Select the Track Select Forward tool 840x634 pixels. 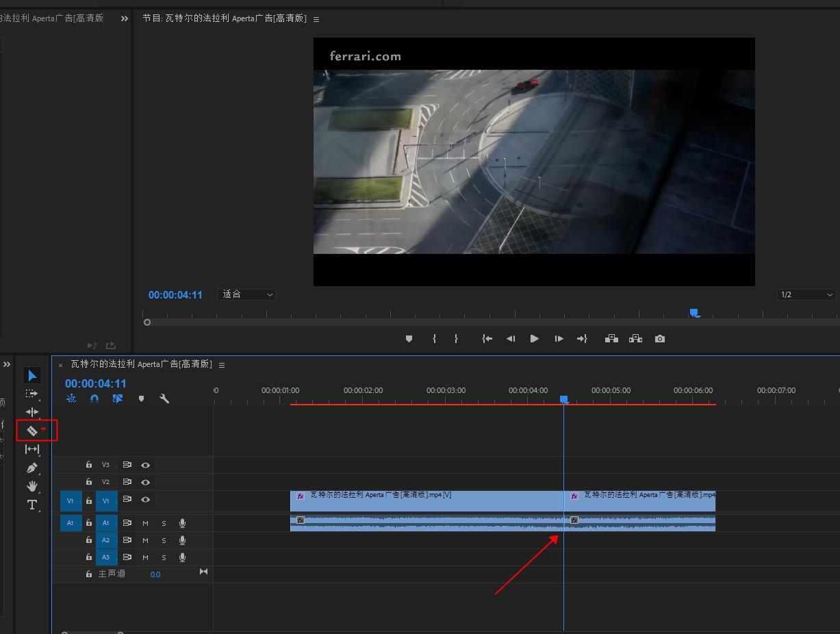(x=32, y=394)
